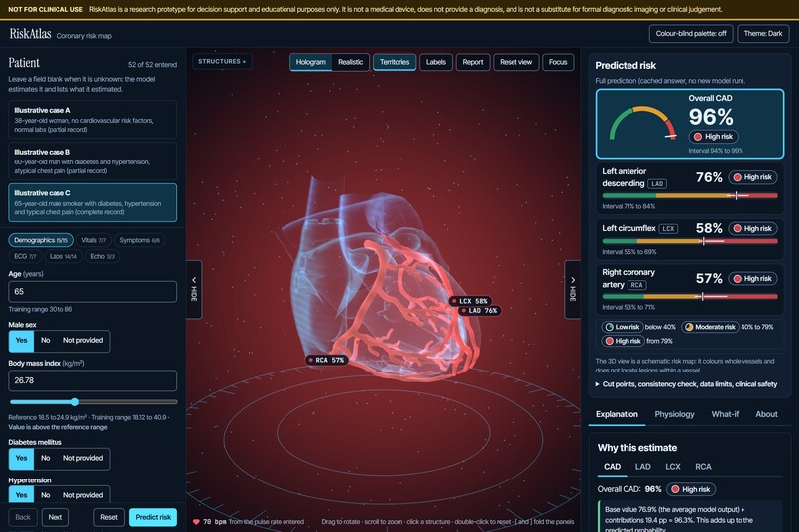Image resolution: width=799 pixels, height=532 pixels.
Task: Open the Labs 14/14 section
Action: click(63, 256)
